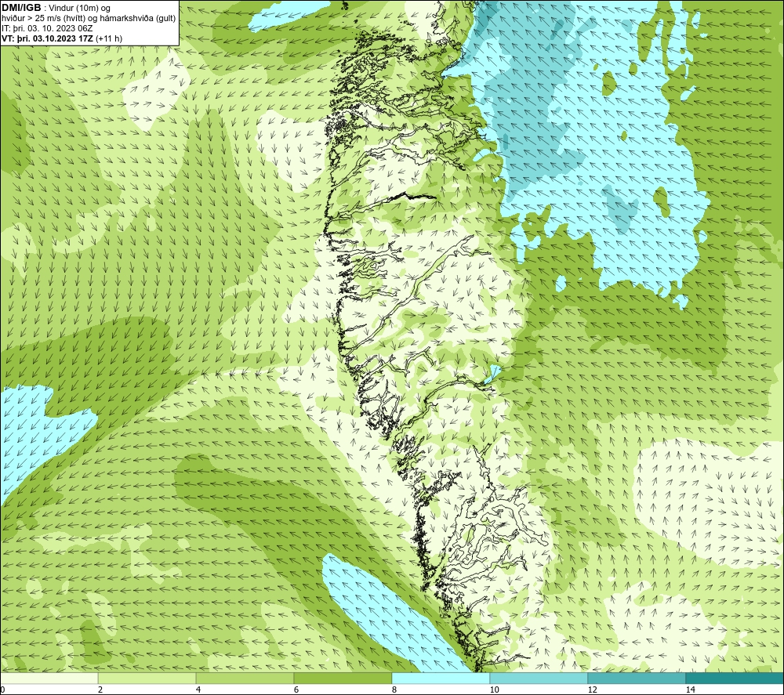Click the darker green 6–8 m/s legend swatch
The width and height of the screenshot is (784, 695).
(343, 678)
